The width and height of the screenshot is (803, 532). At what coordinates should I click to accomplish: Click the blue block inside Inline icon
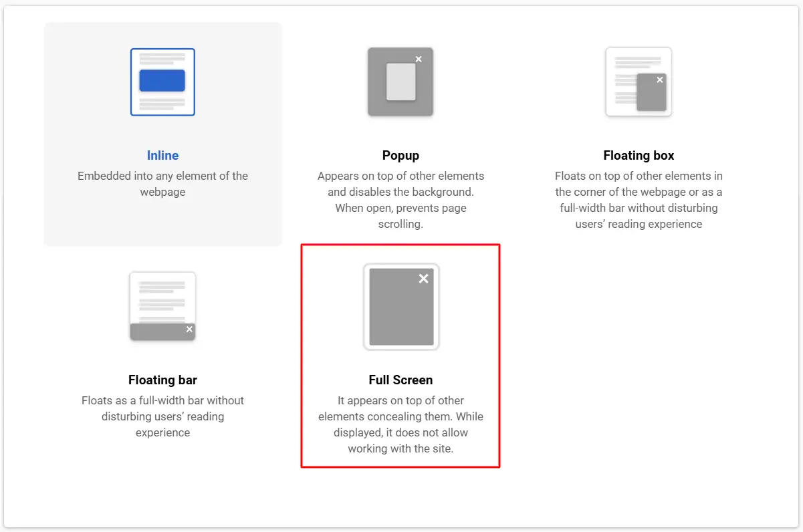click(162, 80)
